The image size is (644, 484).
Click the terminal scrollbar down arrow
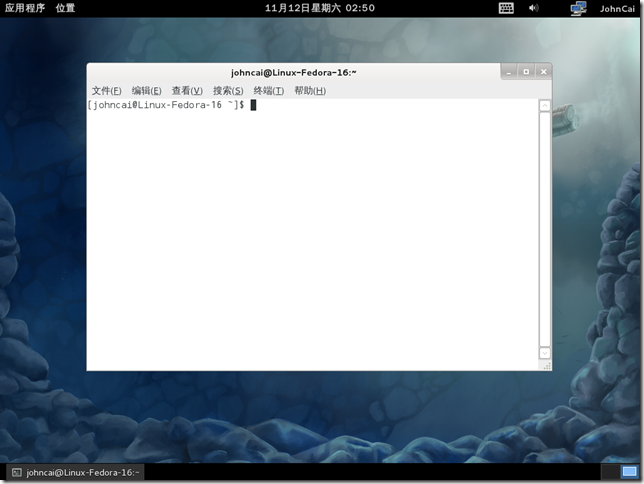545,353
